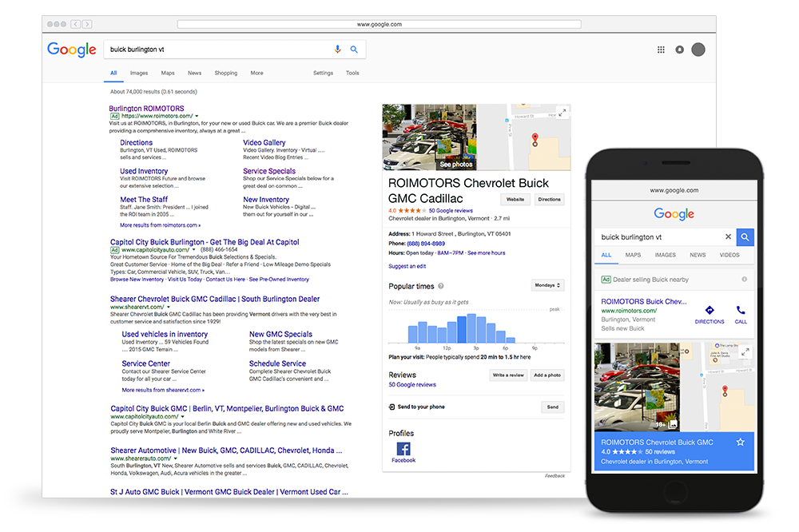This screenshot has width=799, height=532.
Task: Tap the IMAGES tab on phone
Action: click(x=665, y=255)
